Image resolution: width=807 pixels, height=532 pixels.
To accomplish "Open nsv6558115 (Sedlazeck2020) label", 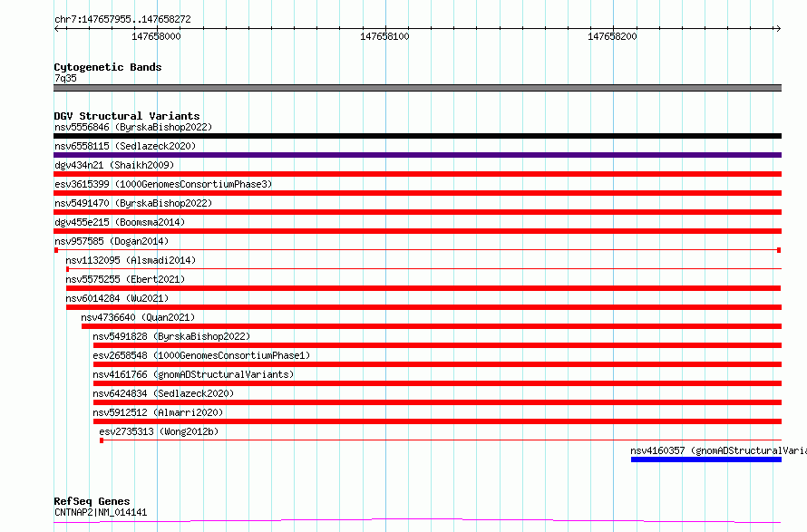I will (x=125, y=146).
